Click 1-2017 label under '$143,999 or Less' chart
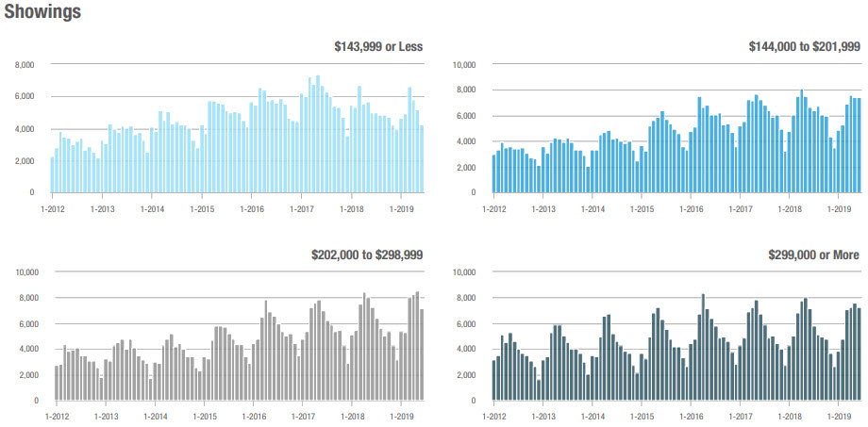The height and width of the screenshot is (427, 868). pyautogui.click(x=302, y=210)
